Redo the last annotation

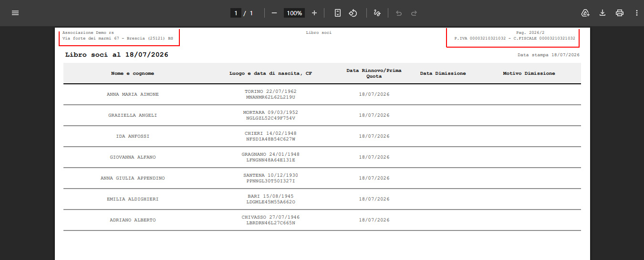(414, 13)
